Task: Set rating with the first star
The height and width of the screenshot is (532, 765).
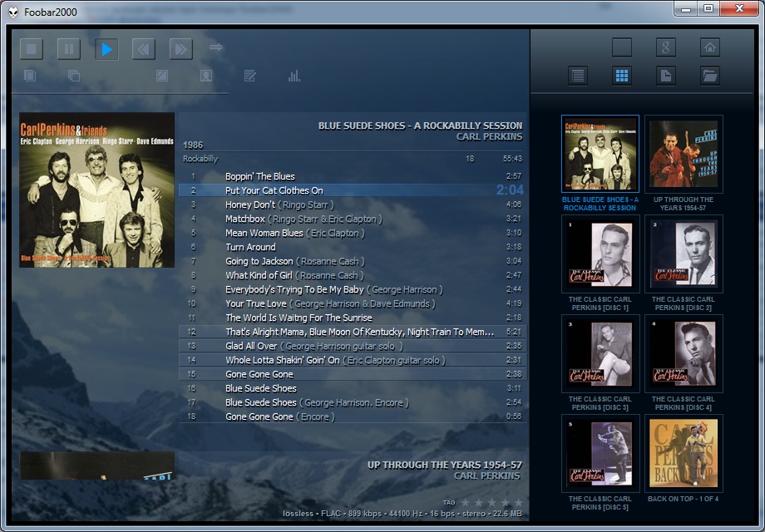Action: (466, 502)
